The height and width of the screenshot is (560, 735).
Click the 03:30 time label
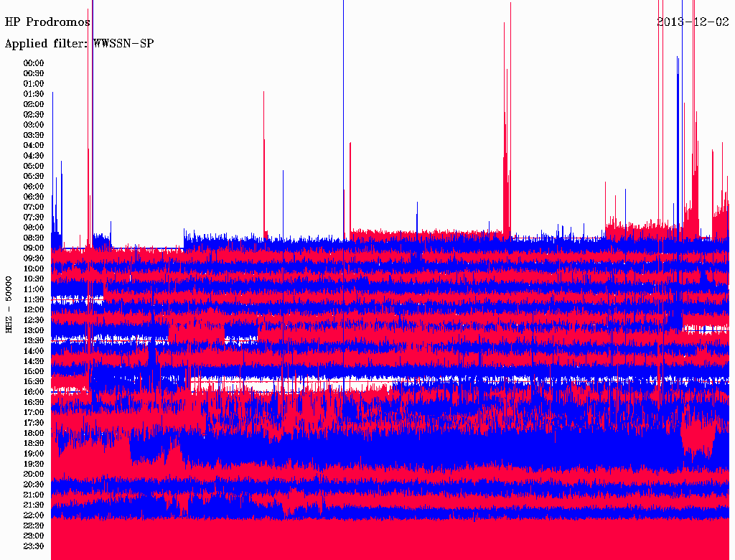(34, 135)
